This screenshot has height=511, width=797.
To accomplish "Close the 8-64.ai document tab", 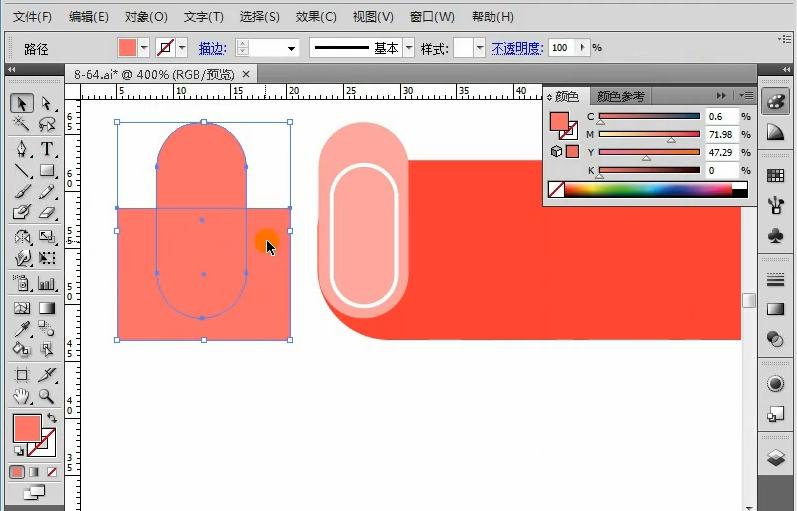I will (246, 74).
